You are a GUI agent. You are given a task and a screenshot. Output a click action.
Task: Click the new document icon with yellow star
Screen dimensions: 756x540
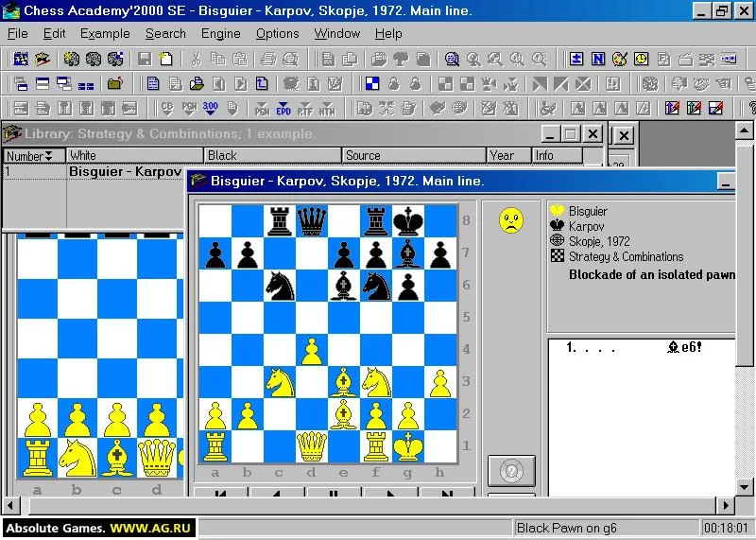pyautogui.click(x=166, y=59)
